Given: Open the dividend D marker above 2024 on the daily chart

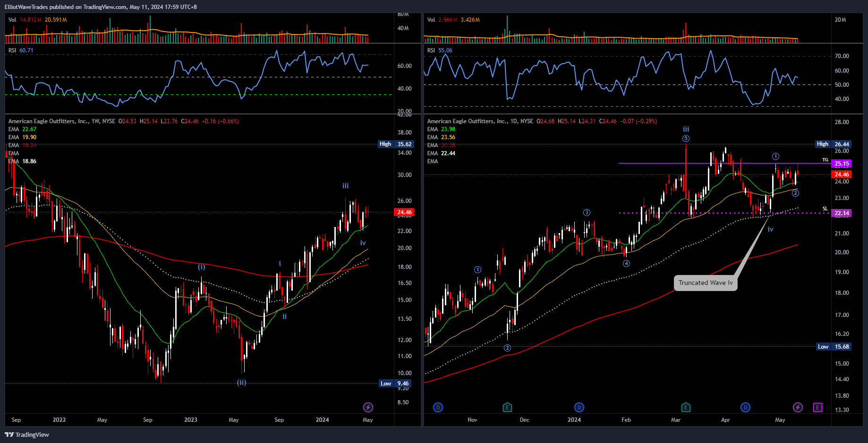Looking at the screenshot, I should pyautogui.click(x=579, y=407).
